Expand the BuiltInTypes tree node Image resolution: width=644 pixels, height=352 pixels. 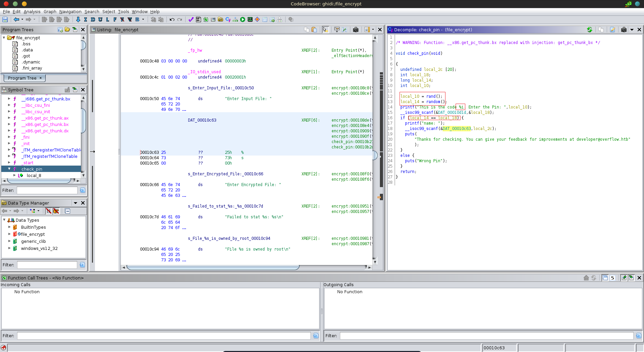click(9, 227)
